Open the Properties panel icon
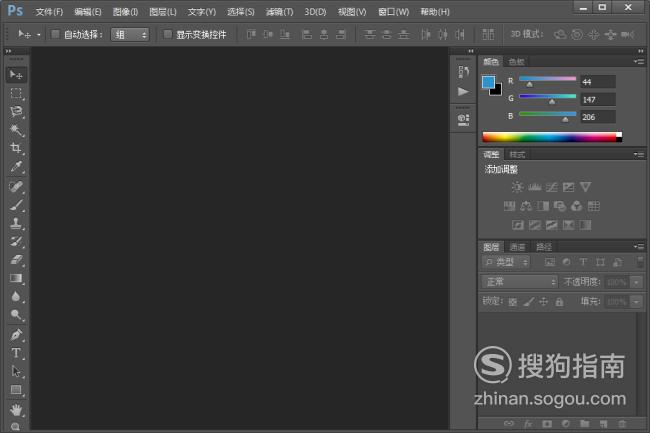 click(x=463, y=120)
